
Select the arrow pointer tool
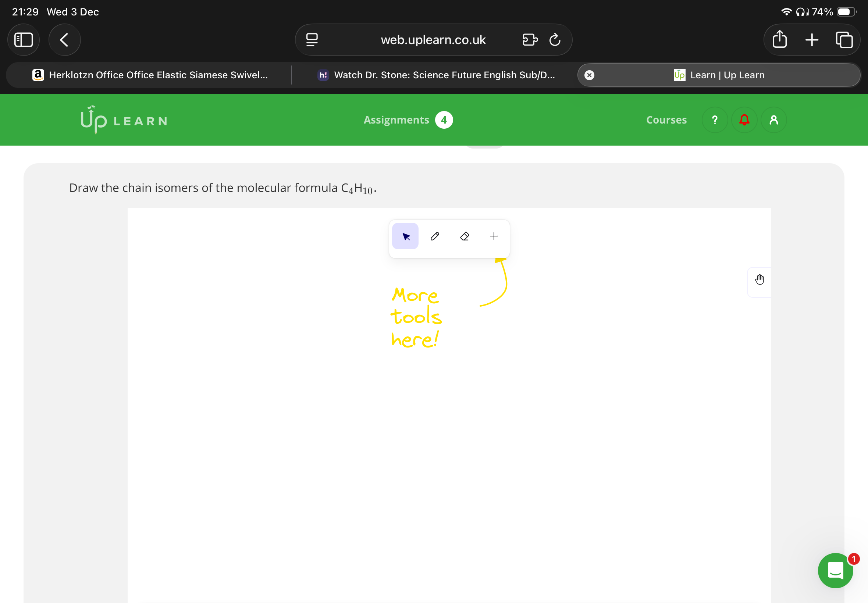(x=405, y=236)
